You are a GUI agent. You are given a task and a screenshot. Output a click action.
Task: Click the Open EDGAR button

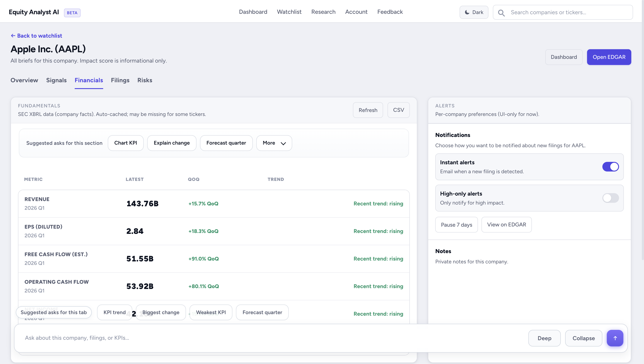click(609, 57)
